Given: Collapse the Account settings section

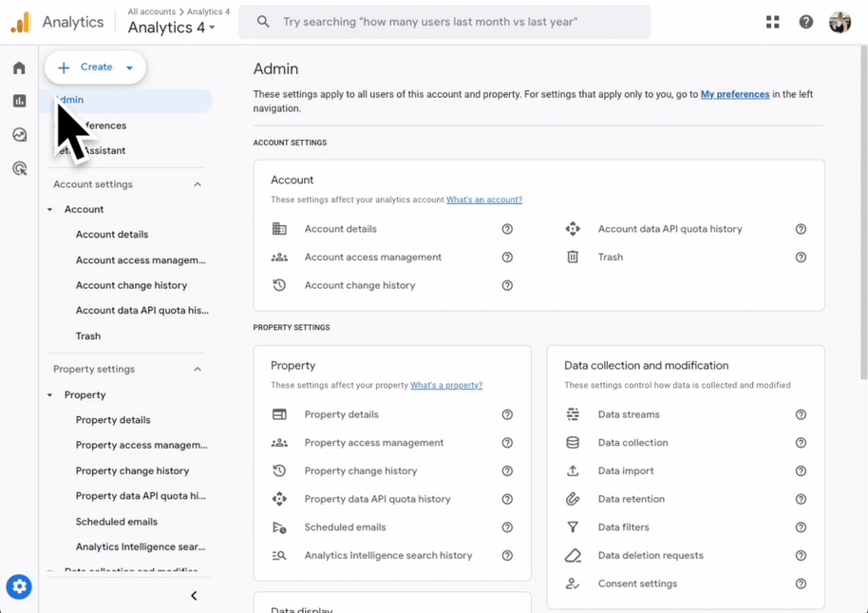Looking at the screenshot, I should (x=198, y=184).
